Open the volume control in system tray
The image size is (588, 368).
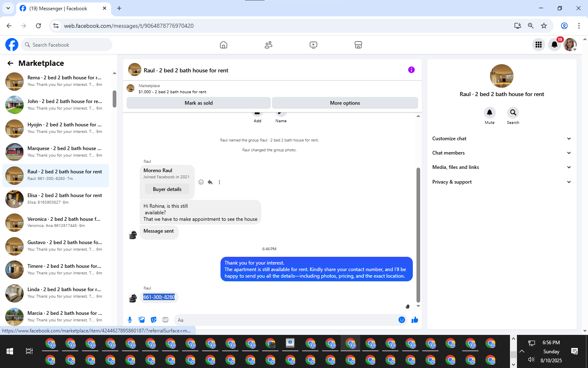[x=531, y=360]
